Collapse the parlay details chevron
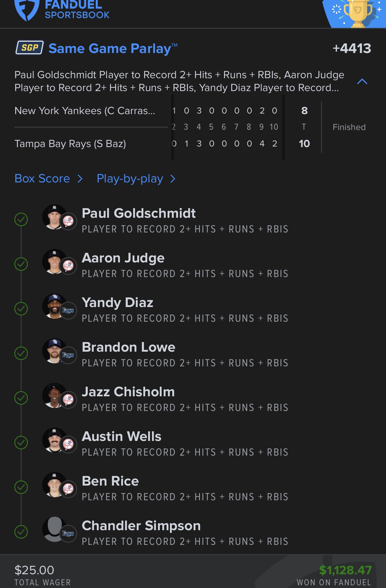Viewport: 386px width, 588px height. point(362,81)
